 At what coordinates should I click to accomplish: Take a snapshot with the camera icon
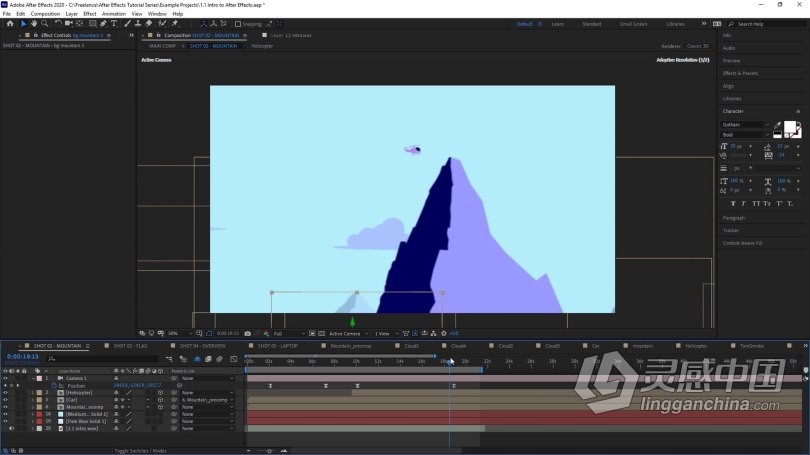(x=247, y=334)
